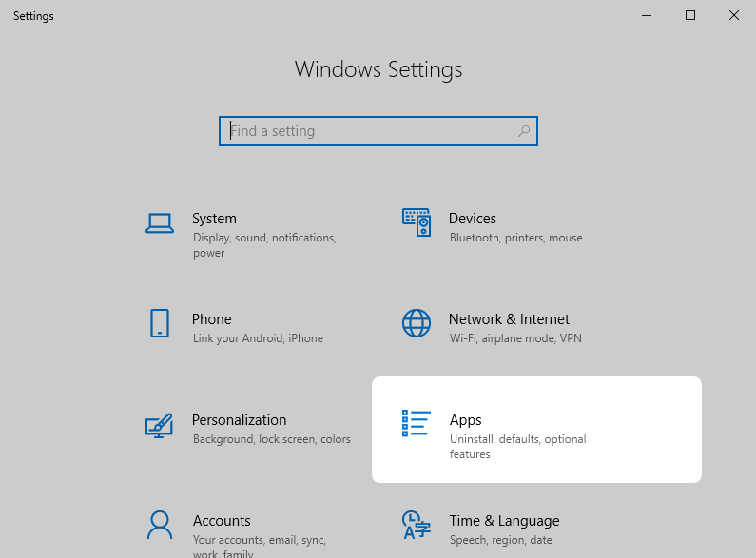Screen dimensions: 756x558
Task: Open the Time & Language clock icon
Action: click(417, 526)
